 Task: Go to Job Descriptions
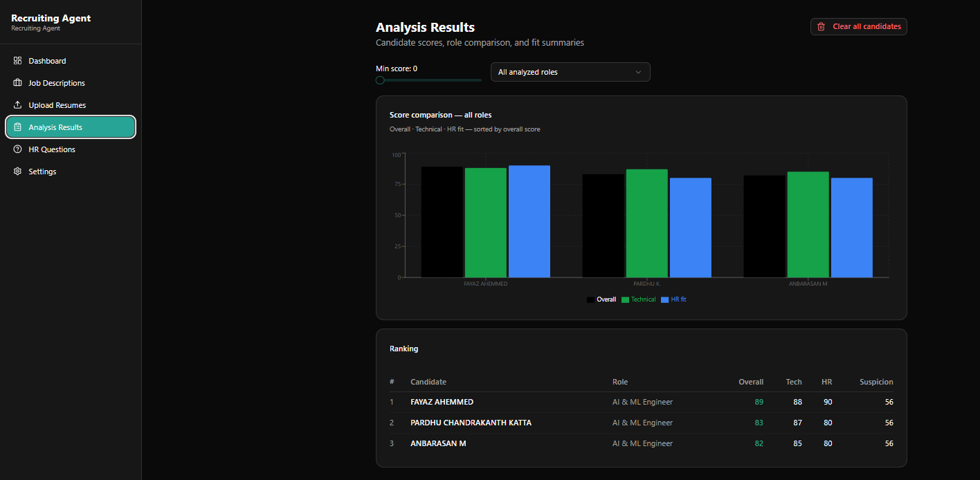[71, 83]
